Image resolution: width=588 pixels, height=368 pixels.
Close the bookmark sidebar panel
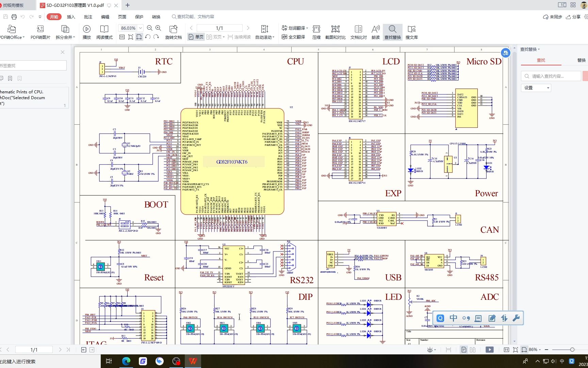tap(63, 52)
